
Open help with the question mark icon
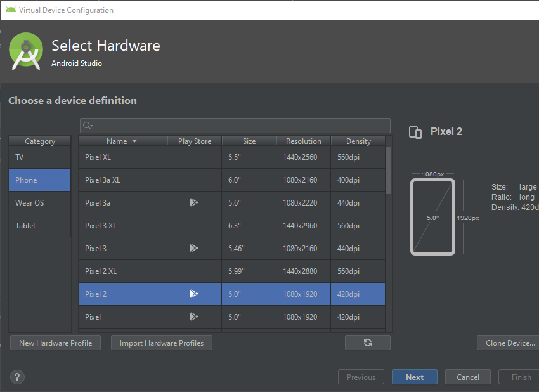tap(17, 377)
